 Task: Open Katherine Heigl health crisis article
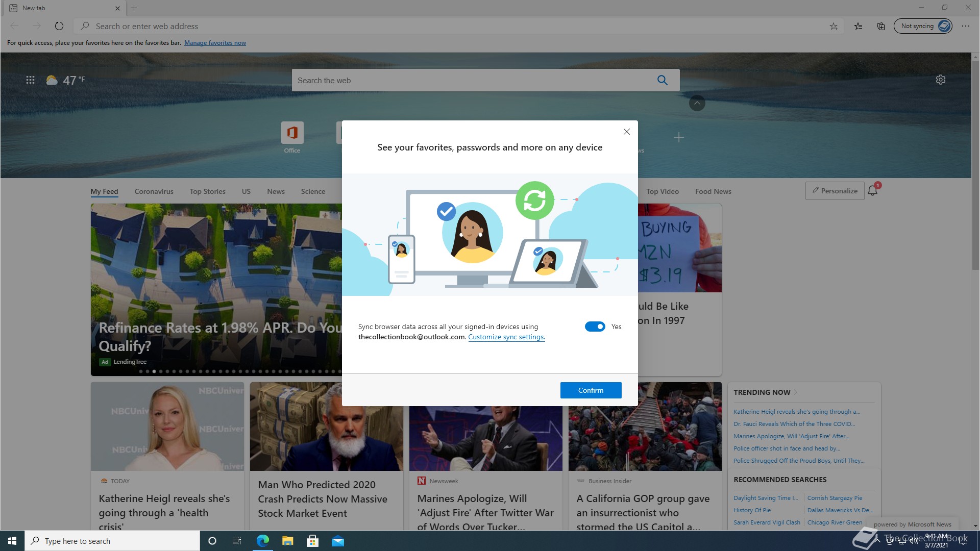click(x=167, y=456)
